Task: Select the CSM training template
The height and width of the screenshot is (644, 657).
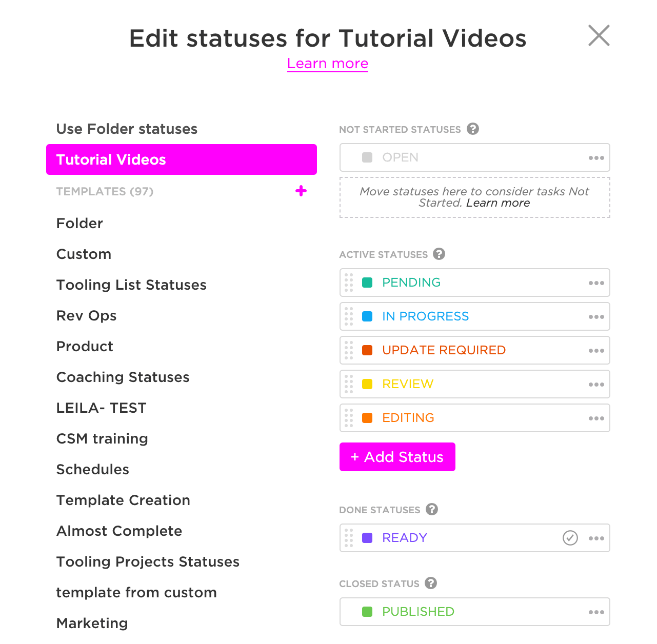Action: 102,438
